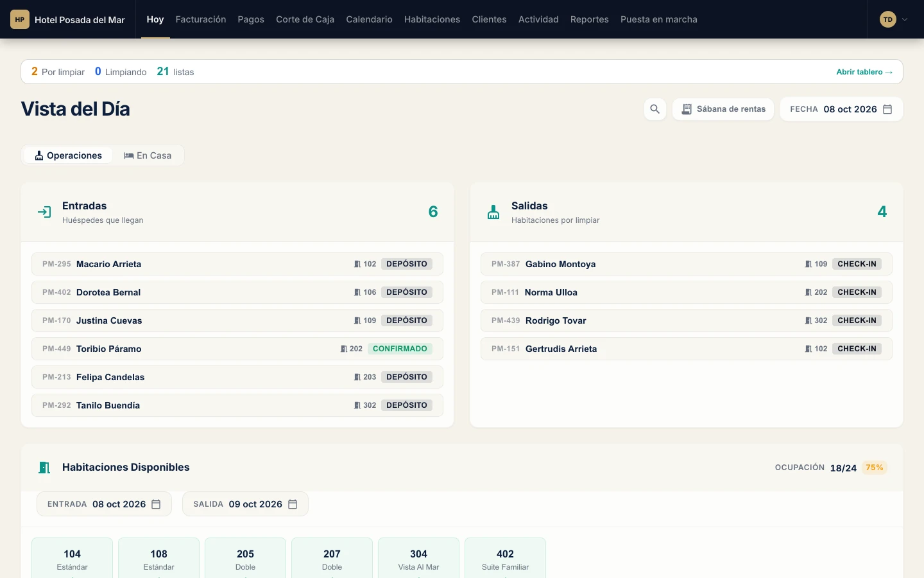Click CHECK-IN badge for Gertrudis Arrieta

(857, 349)
